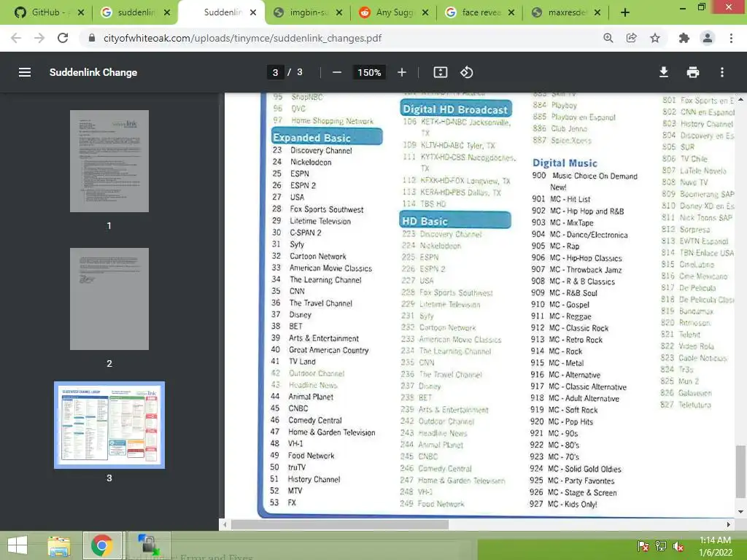
Task: Click the Discovery Channel 23 entry
Action: [x=312, y=150]
